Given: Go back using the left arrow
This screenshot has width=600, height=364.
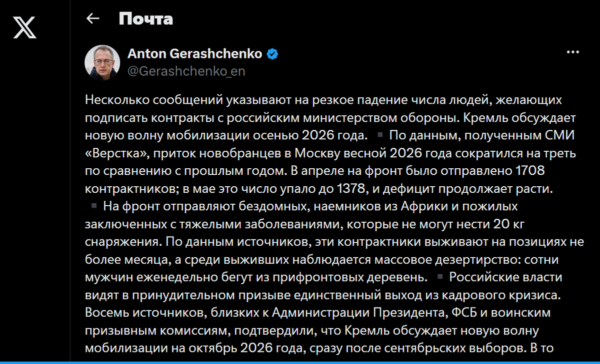Looking at the screenshot, I should click(93, 19).
